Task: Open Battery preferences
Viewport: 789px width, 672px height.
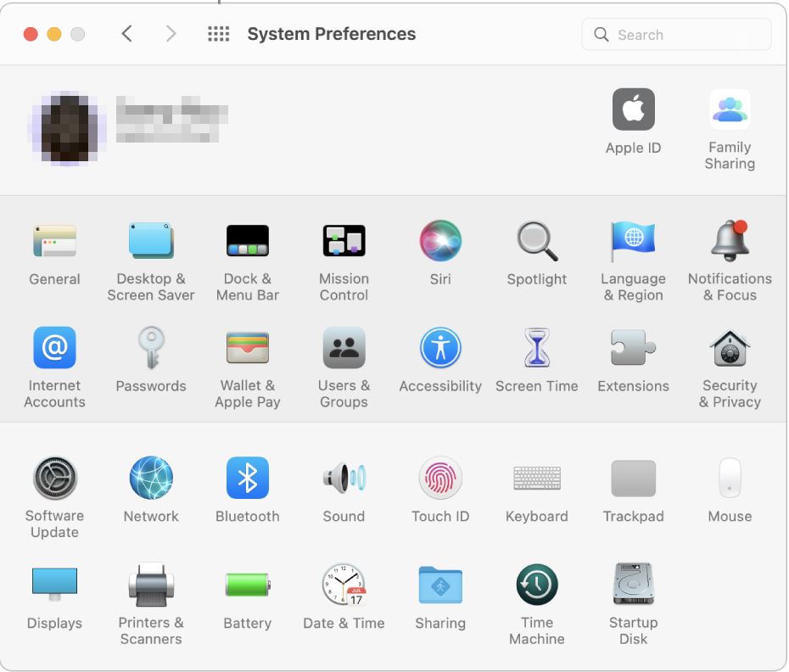Action: pos(248,585)
